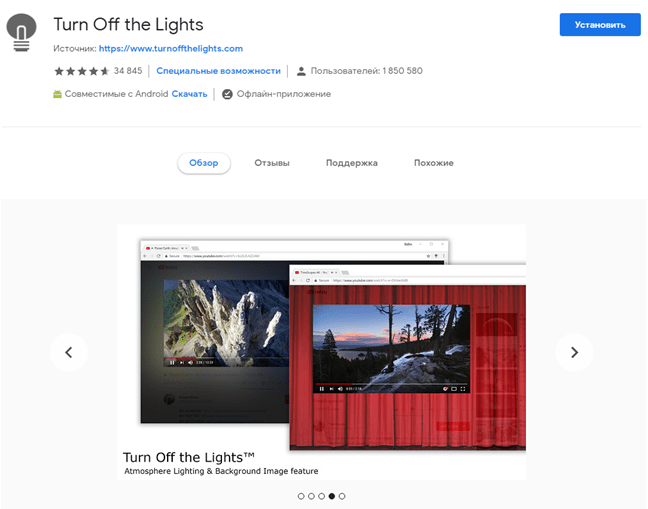Screen dimensions: 648x509
Task: Select the first carousel dot
Action: 301,496
